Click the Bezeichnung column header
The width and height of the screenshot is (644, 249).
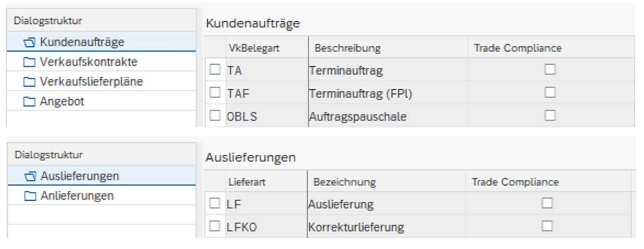tap(344, 182)
